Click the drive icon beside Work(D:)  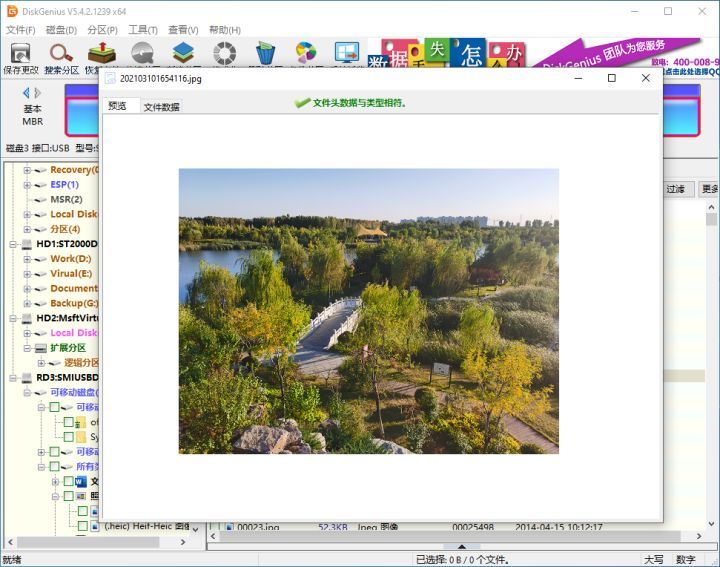[41, 259]
